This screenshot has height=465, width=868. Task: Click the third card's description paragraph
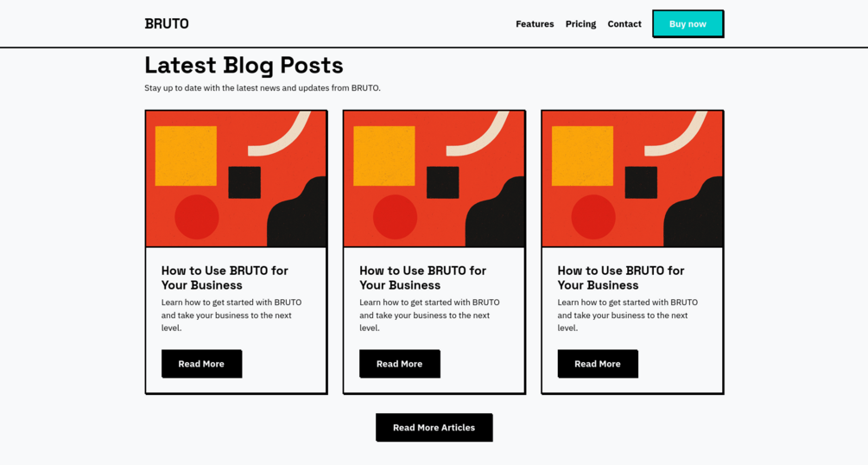(628, 315)
